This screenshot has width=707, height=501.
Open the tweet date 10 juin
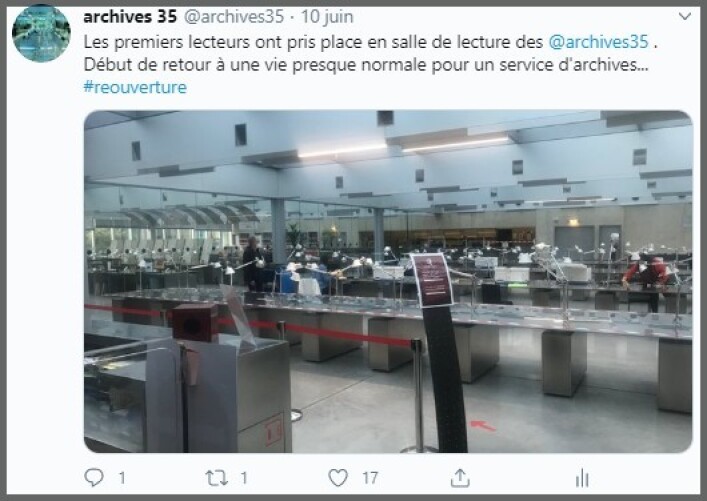click(327, 17)
